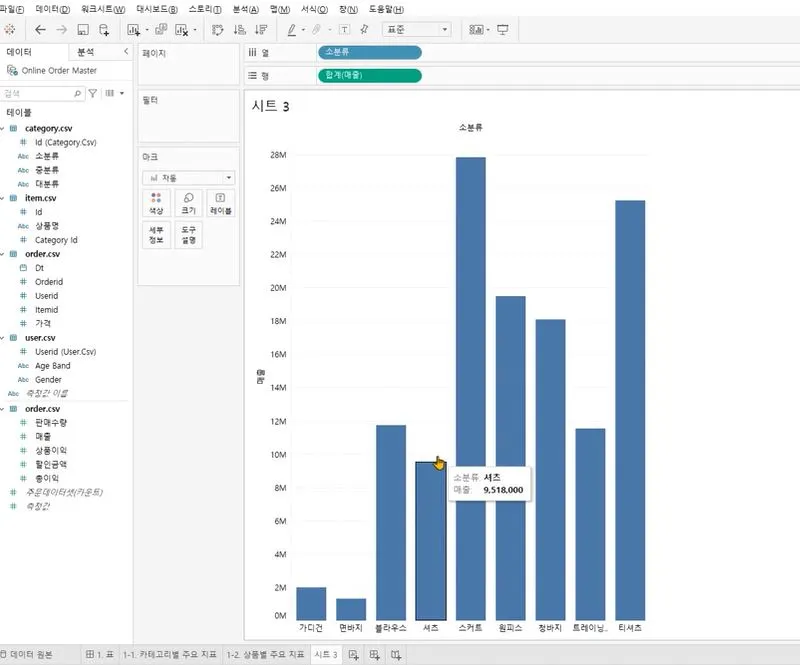The image size is (800, 665).
Task: Select the 스커트 bar in chart
Action: pyautogui.click(x=470, y=389)
